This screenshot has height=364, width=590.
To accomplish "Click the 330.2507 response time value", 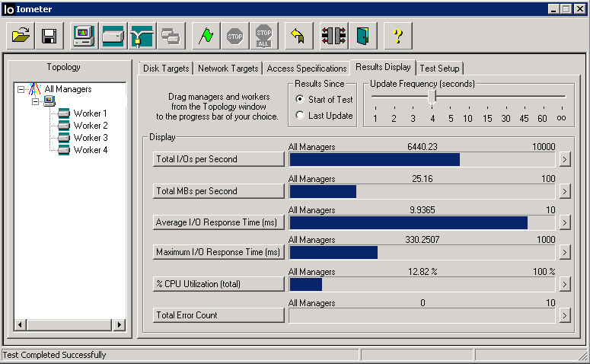I will coord(423,240).
